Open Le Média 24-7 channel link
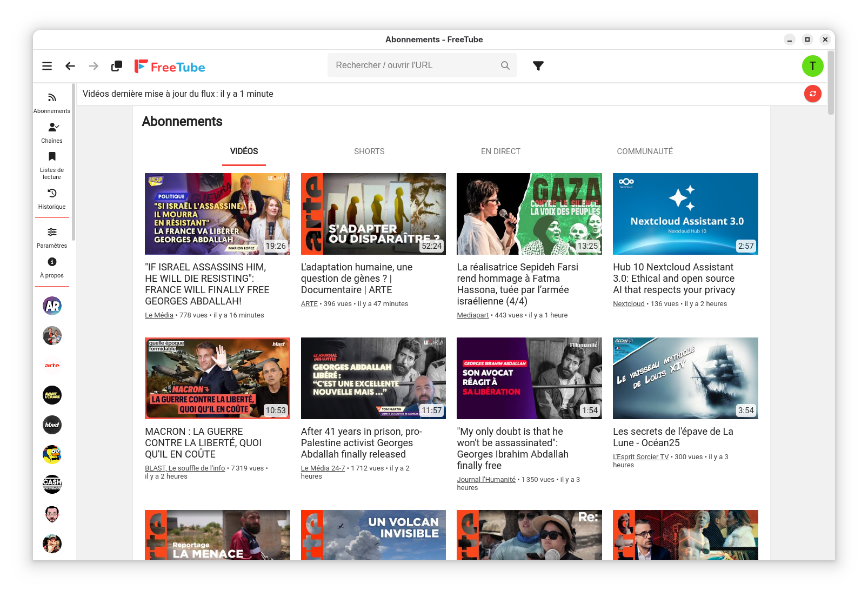 (323, 468)
